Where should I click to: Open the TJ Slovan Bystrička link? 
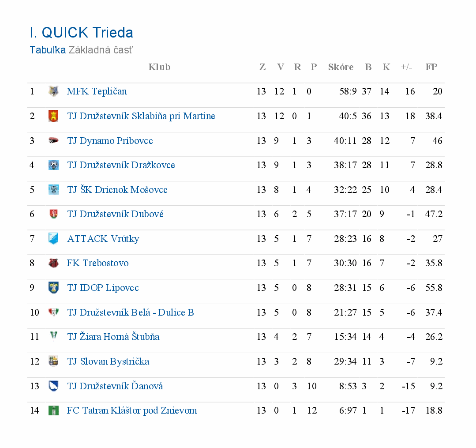(108, 361)
